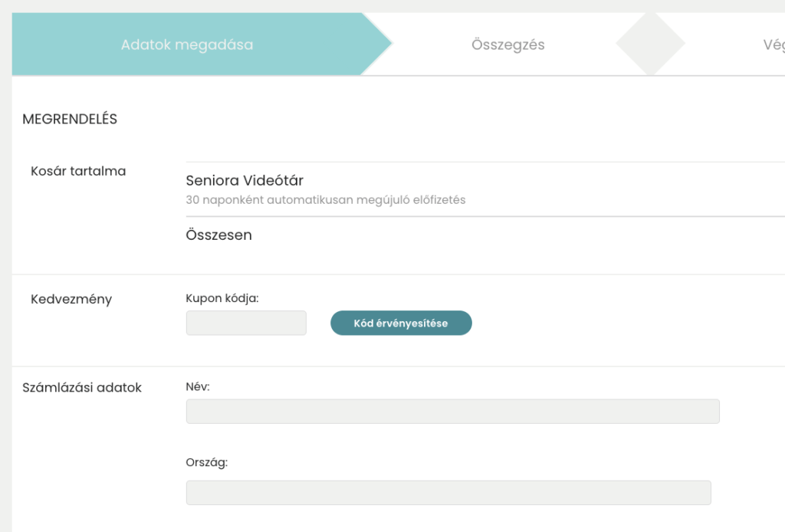Select the Számlázási adatok section label

pyautogui.click(x=83, y=388)
